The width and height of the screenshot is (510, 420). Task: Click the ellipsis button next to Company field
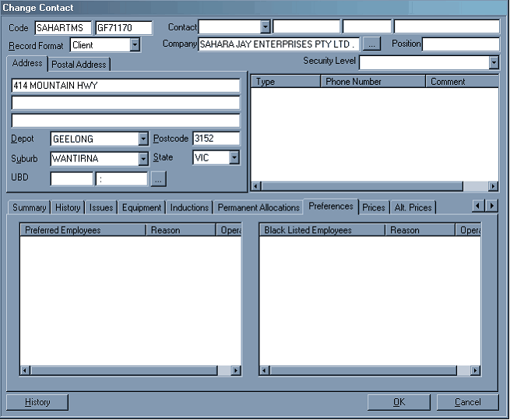[373, 44]
